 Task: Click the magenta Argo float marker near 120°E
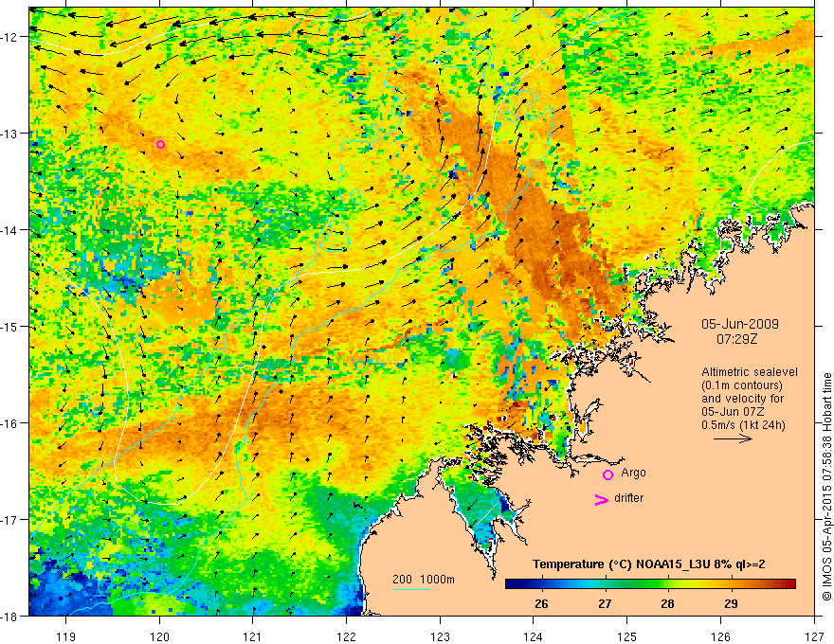coord(160,145)
